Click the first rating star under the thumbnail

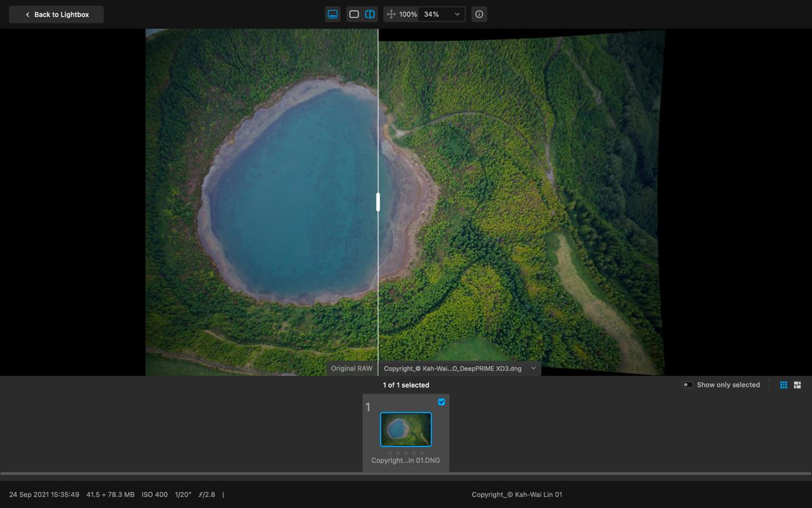coord(390,452)
